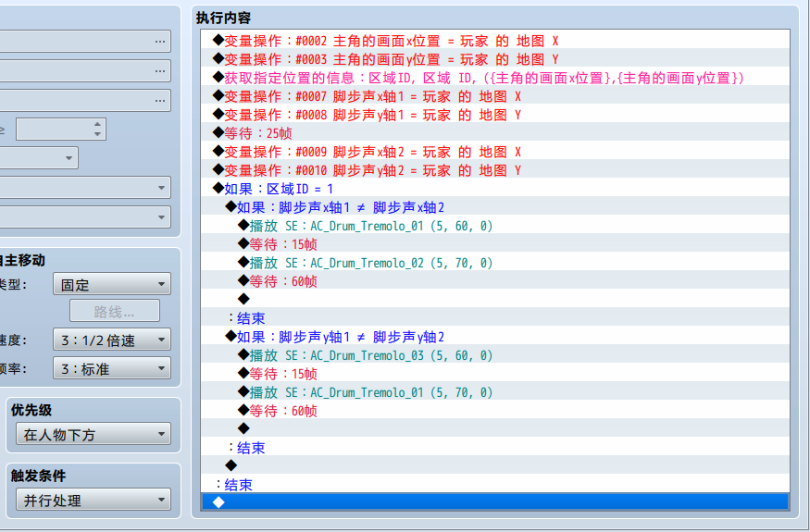Open the speed dropdown showing 3 : 1/2 倍速
This screenshot has height=532, width=810.
pos(112,340)
